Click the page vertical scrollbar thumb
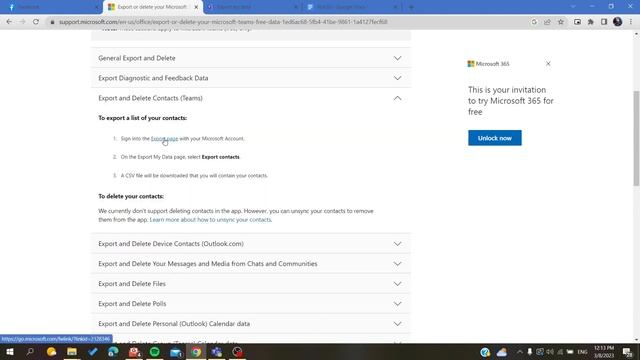The width and height of the screenshot is (640, 360). pos(636,138)
